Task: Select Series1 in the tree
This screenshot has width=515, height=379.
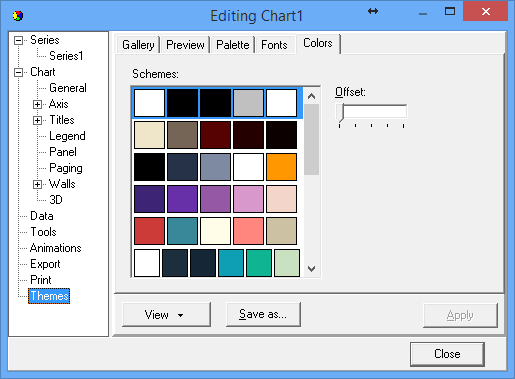Action: 66,56
